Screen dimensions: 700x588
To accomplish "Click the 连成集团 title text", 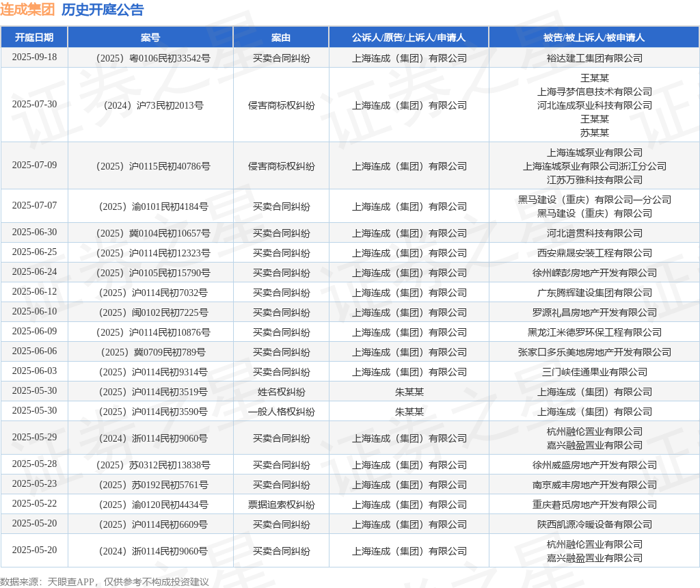I will pyautogui.click(x=27, y=10).
